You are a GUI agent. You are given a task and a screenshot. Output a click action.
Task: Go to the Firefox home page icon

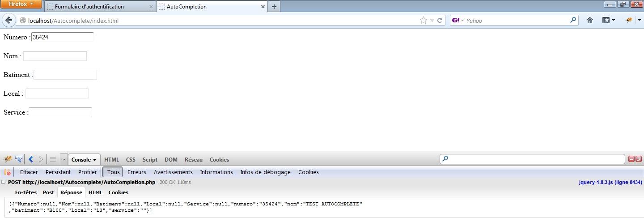(x=590, y=20)
